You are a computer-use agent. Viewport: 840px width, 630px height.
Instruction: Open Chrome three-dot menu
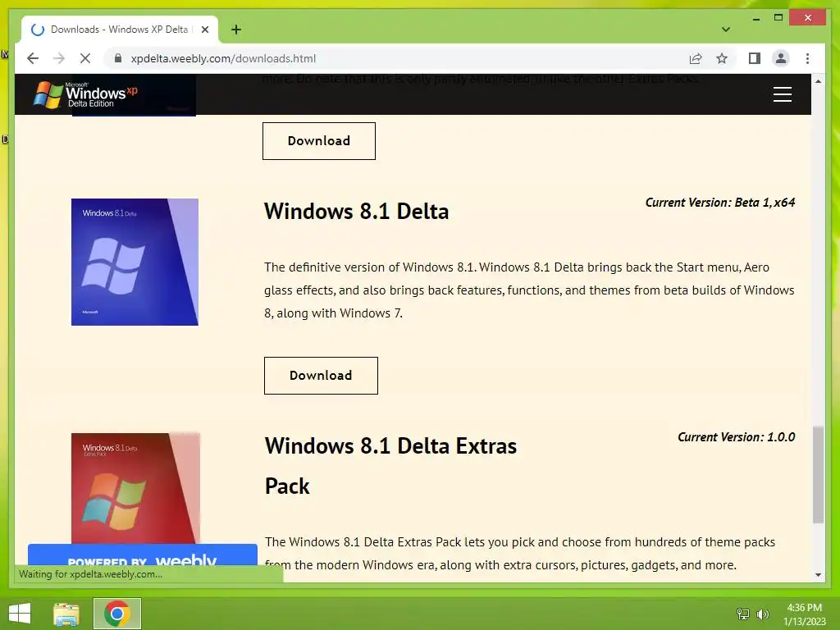807,58
